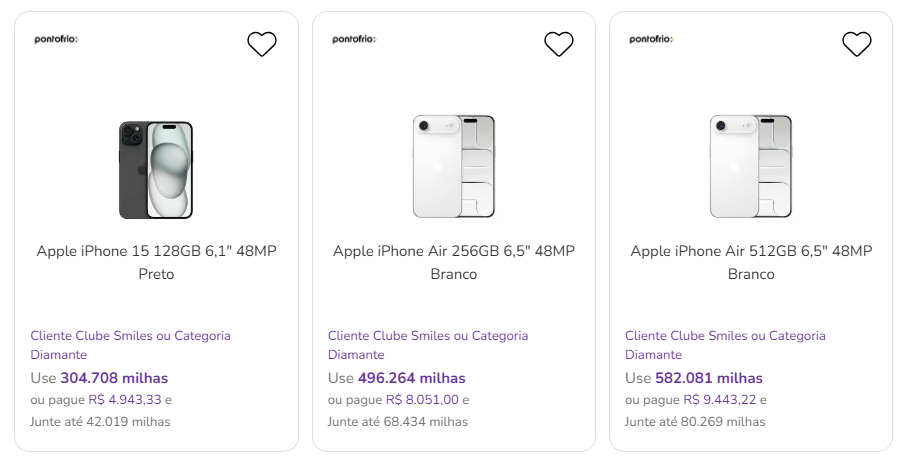Viewport: 900px width, 462px height.
Task: Select the 304.708 milhas price
Action: [114, 378]
